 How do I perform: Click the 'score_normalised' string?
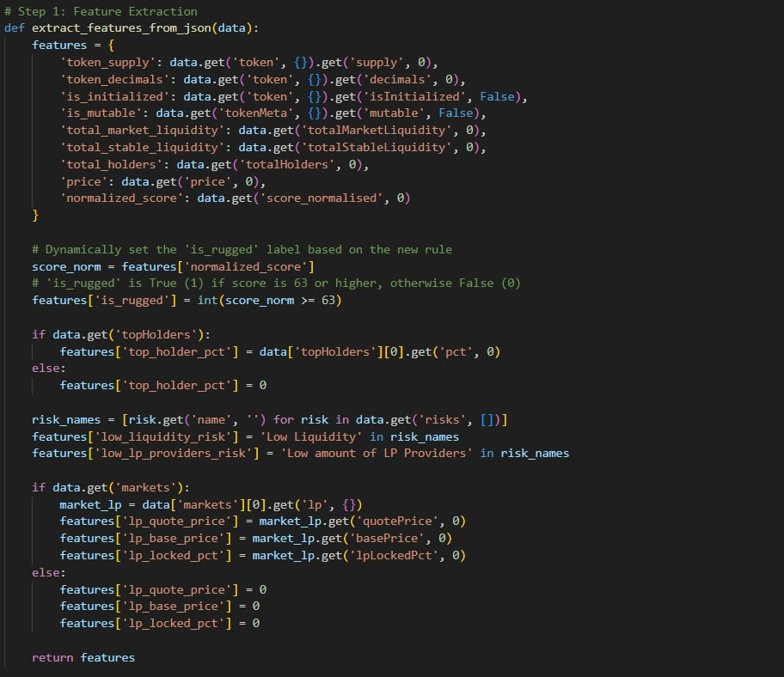pos(322,198)
